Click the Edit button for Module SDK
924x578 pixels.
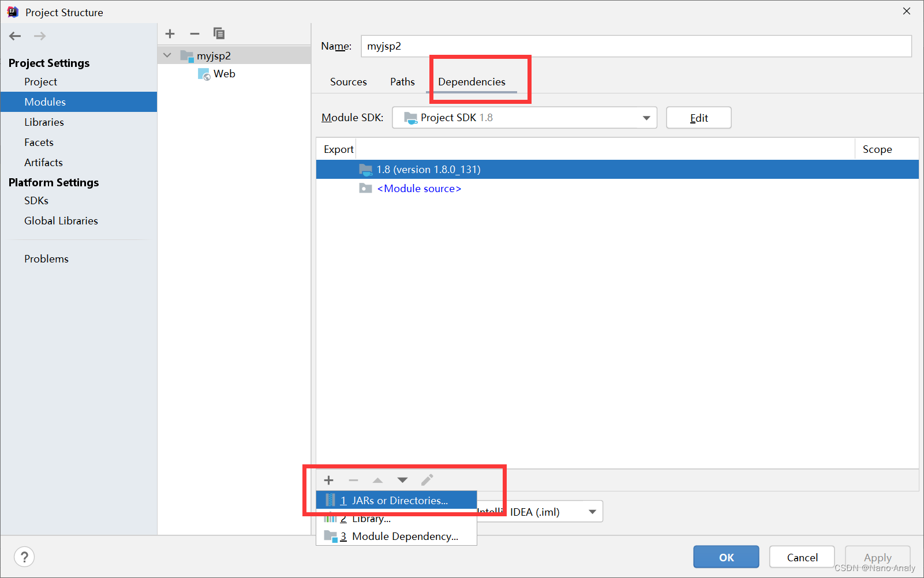(698, 118)
